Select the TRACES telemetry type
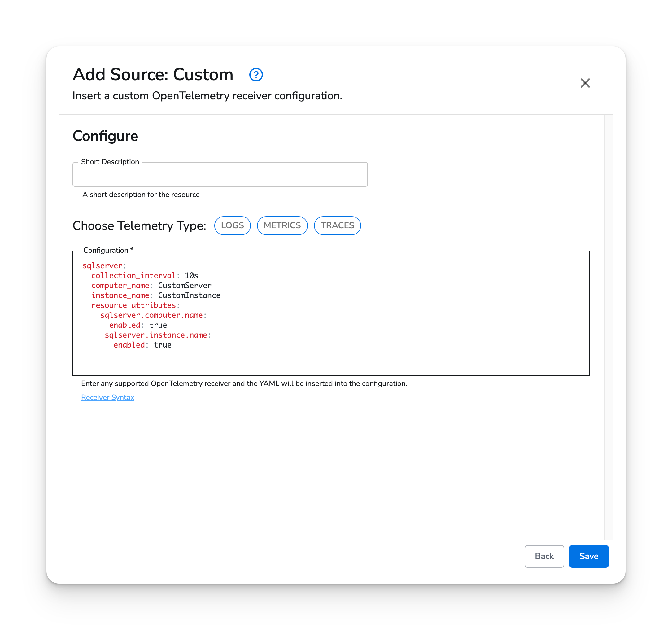 [x=337, y=225]
